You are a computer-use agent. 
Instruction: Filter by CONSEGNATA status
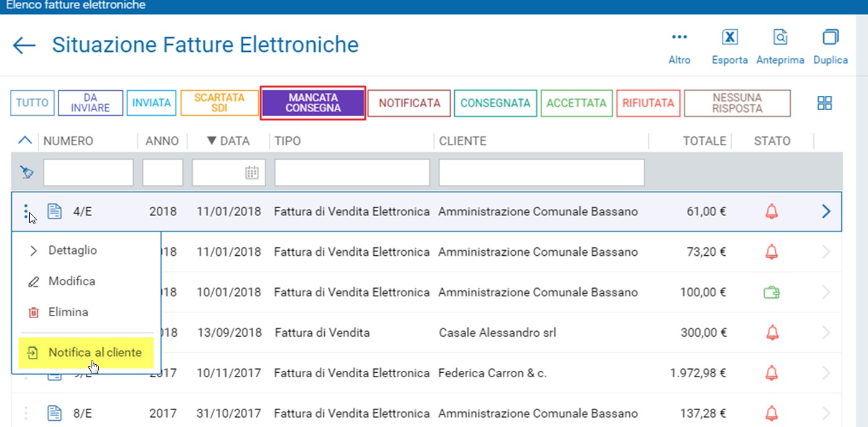click(x=496, y=103)
